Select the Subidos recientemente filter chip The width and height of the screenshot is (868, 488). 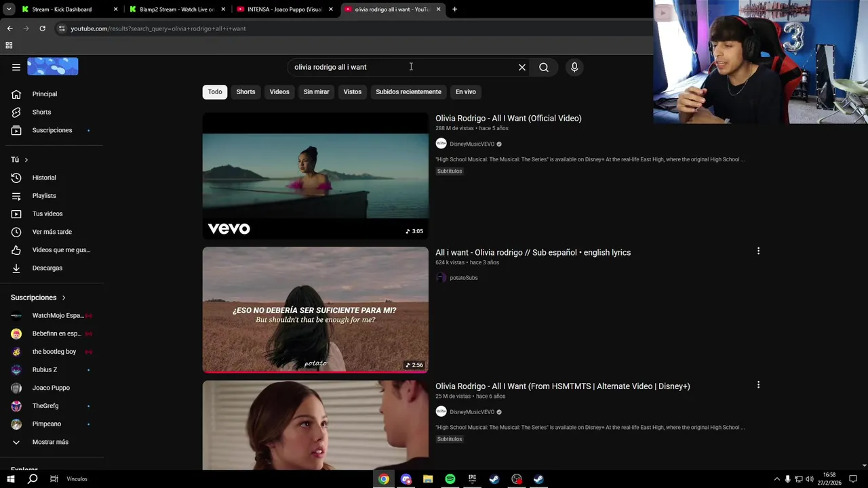click(408, 92)
